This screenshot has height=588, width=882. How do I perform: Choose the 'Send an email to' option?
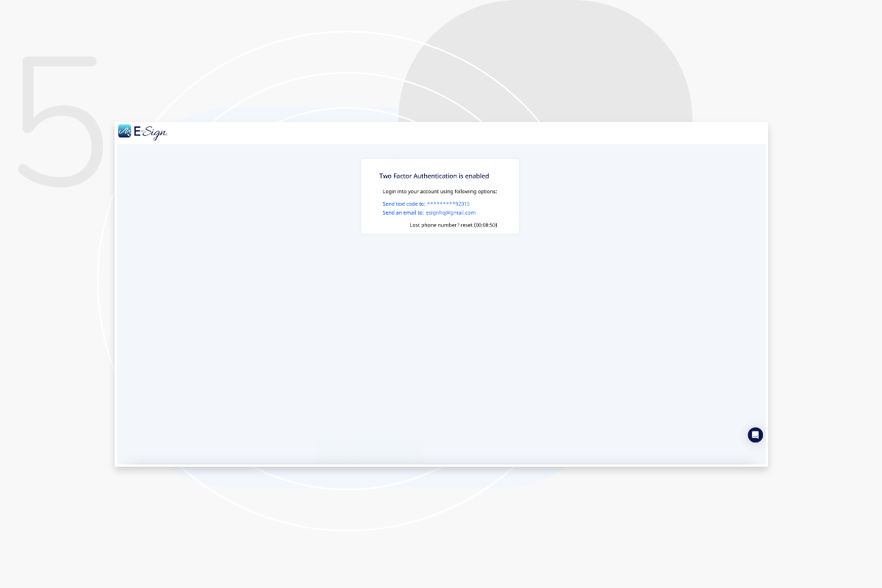429,212
